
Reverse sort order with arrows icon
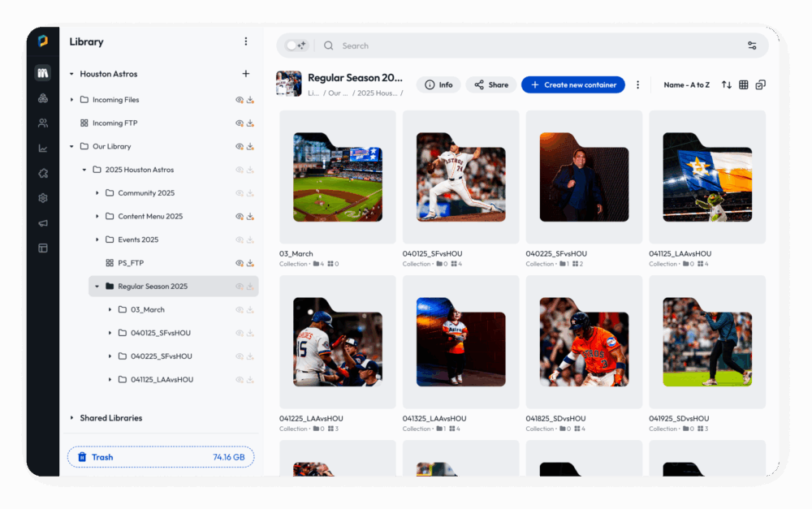pyautogui.click(x=727, y=85)
